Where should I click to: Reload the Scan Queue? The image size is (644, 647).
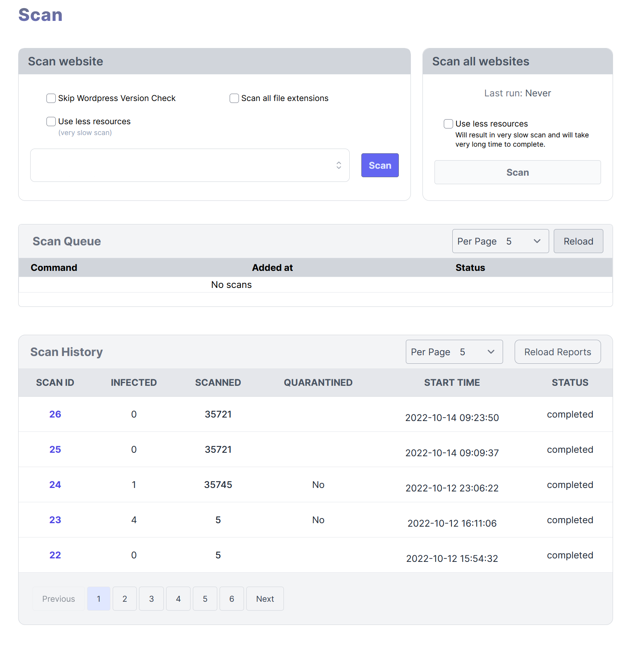pos(578,241)
